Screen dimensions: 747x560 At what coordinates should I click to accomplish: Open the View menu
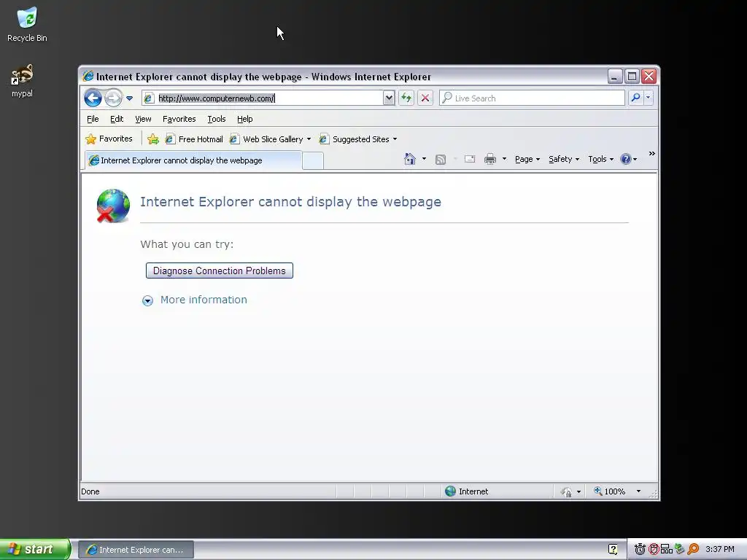pyautogui.click(x=143, y=119)
